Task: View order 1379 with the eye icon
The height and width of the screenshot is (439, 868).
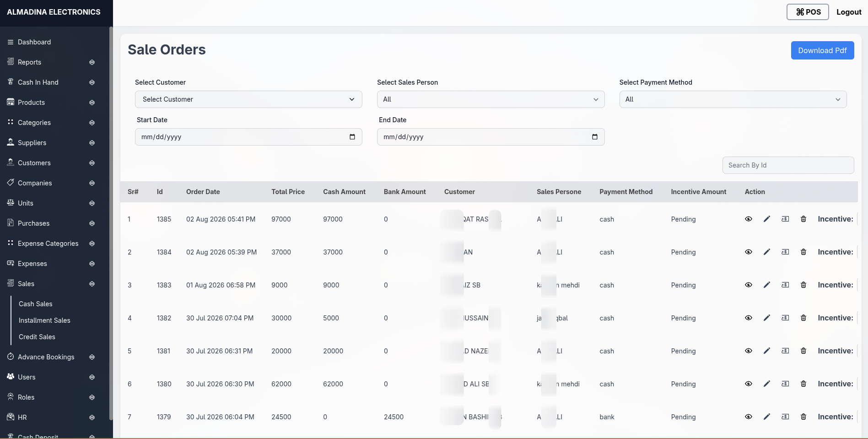Action: click(749, 417)
